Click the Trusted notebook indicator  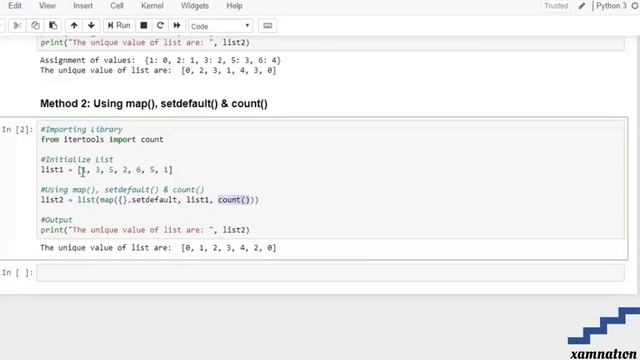tap(556, 6)
